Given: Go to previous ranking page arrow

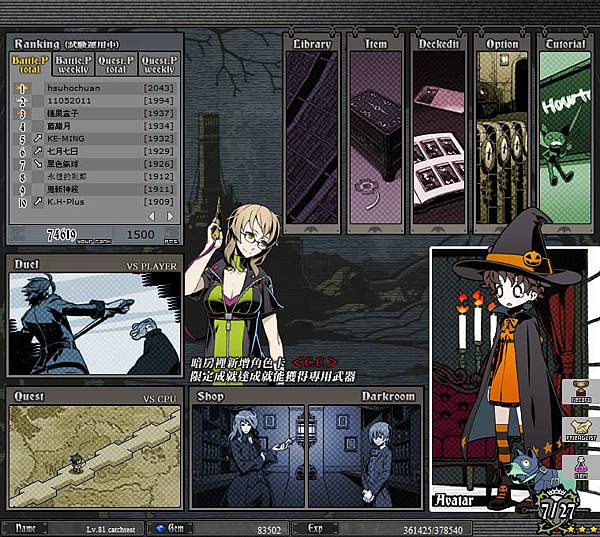Looking at the screenshot, I should coord(152,216).
